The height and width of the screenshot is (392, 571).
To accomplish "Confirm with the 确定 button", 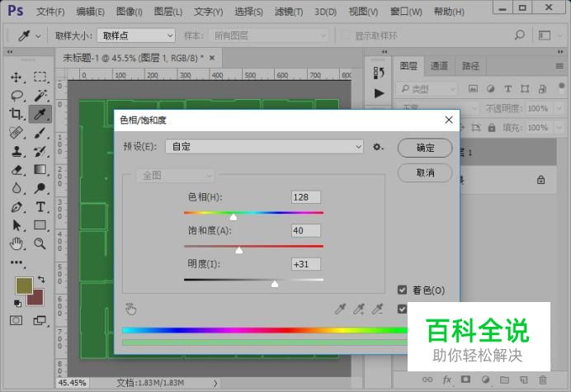I will 425,148.
